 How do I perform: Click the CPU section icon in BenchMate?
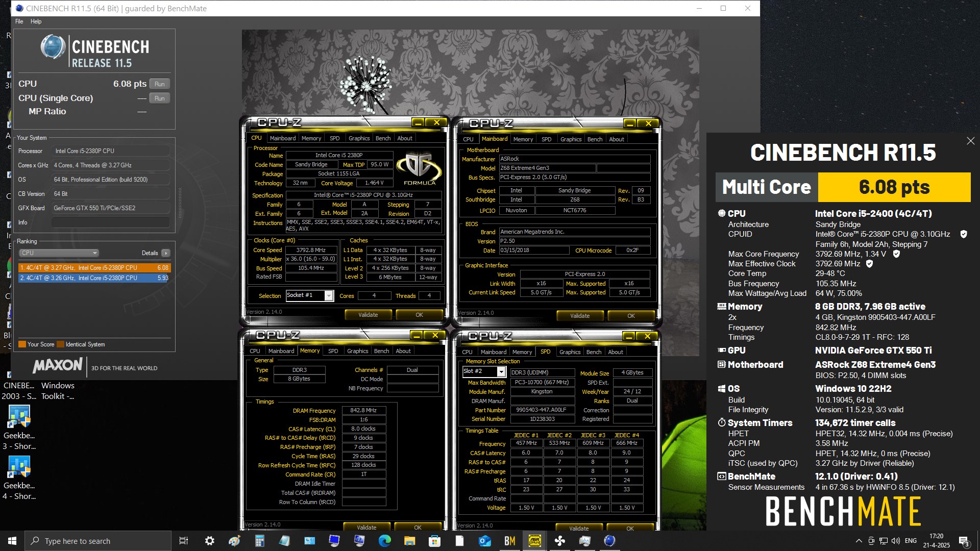tap(721, 213)
